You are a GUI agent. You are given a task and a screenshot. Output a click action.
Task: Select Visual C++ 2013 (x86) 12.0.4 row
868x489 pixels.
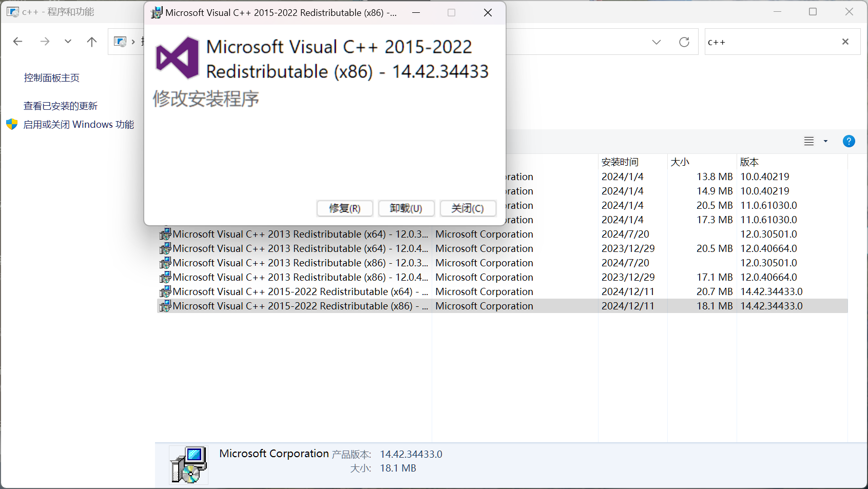click(x=502, y=277)
